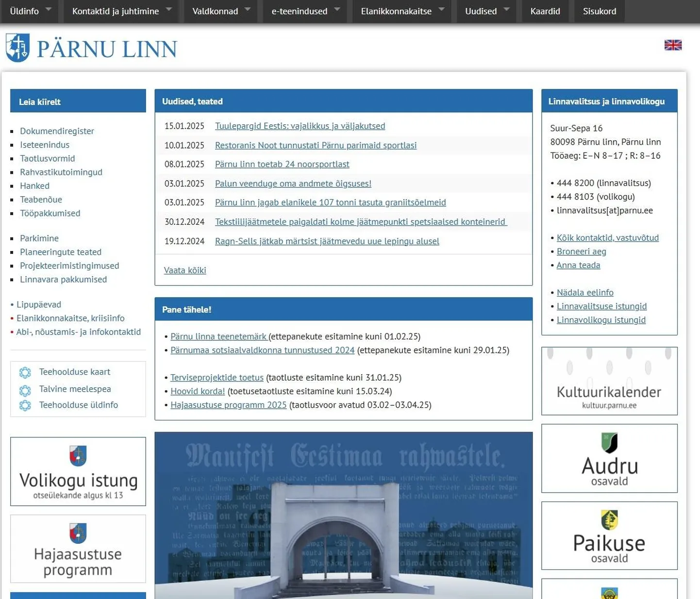The width and height of the screenshot is (700, 599).
Task: Expand the e-teenindused dropdown arrow
Action: (337, 9)
